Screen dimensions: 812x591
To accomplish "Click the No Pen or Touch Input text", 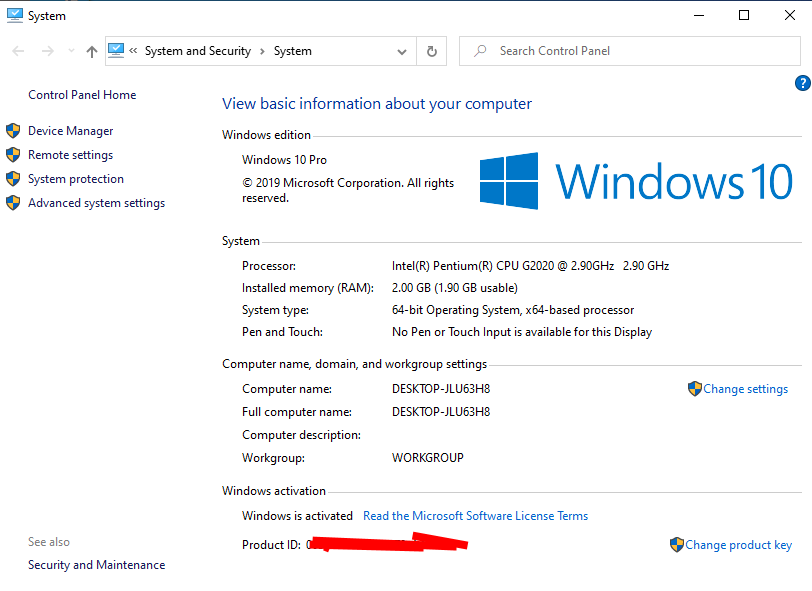I will (521, 332).
